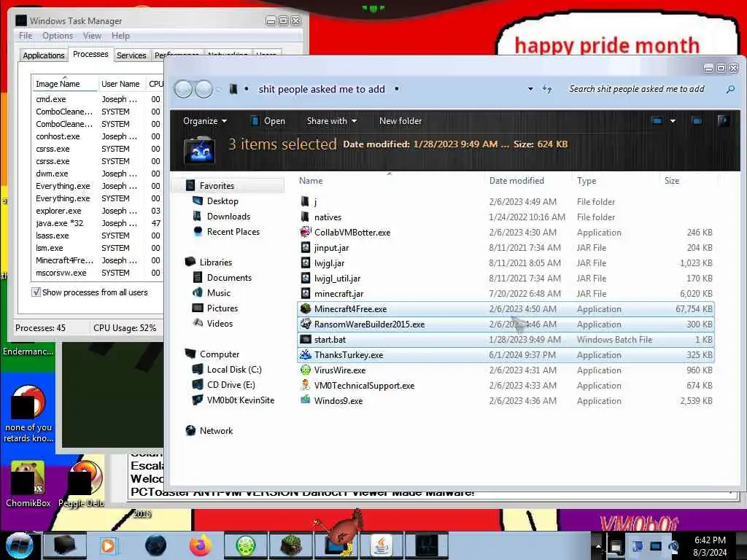Switch to the Applications tab
The width and height of the screenshot is (747, 560).
(x=43, y=55)
